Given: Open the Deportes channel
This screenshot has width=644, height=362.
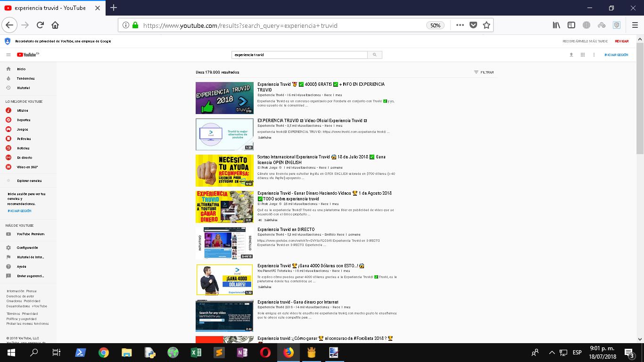Looking at the screenshot, I should pos(28,120).
